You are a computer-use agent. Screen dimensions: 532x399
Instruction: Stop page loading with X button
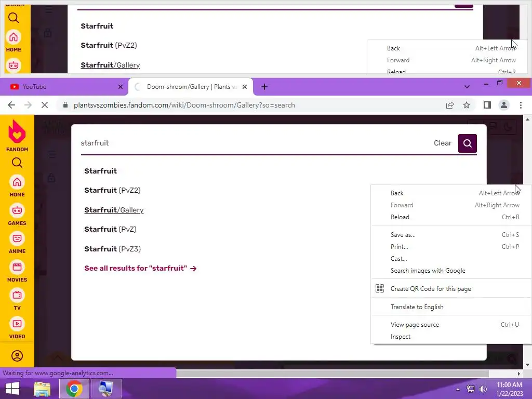pyautogui.click(x=45, y=105)
